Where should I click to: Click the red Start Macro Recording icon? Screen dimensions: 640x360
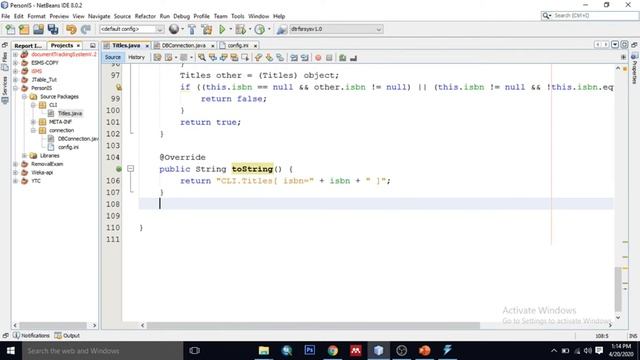(318, 58)
